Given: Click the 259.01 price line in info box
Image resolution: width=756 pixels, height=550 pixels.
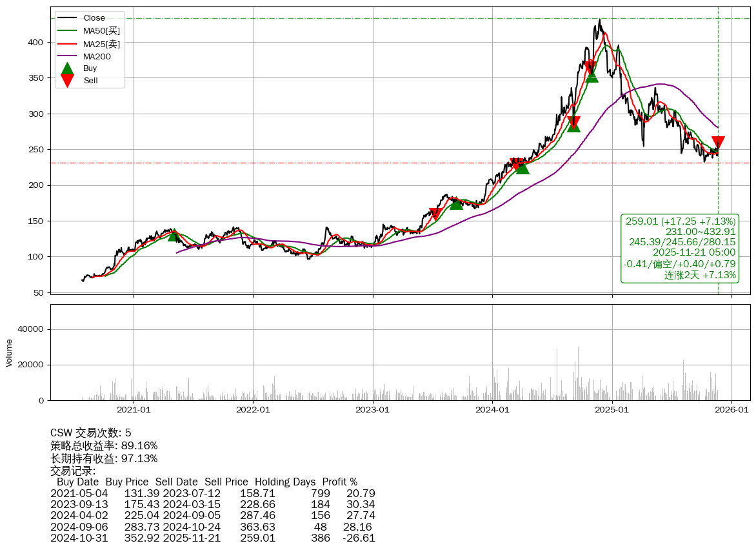Looking at the screenshot, I should click(680, 221).
